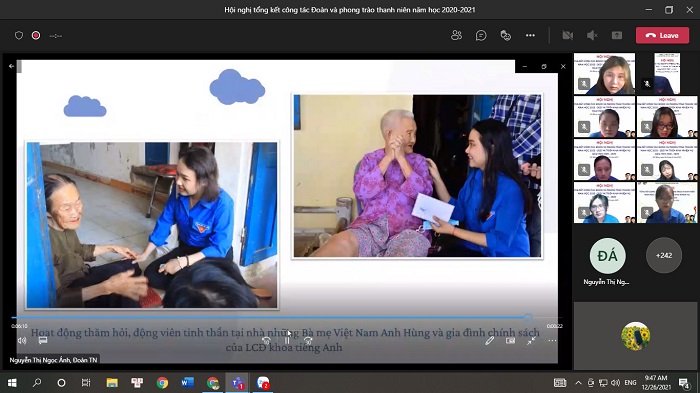Viewport: 700px width, 393px height.
Task: Click the pencil edit icon in player
Action: [x=489, y=341]
